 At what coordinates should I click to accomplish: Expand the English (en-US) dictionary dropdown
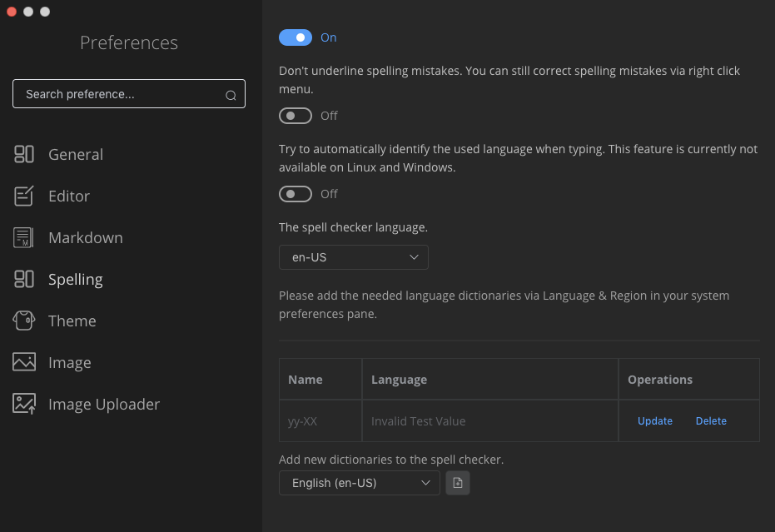pyautogui.click(x=359, y=483)
